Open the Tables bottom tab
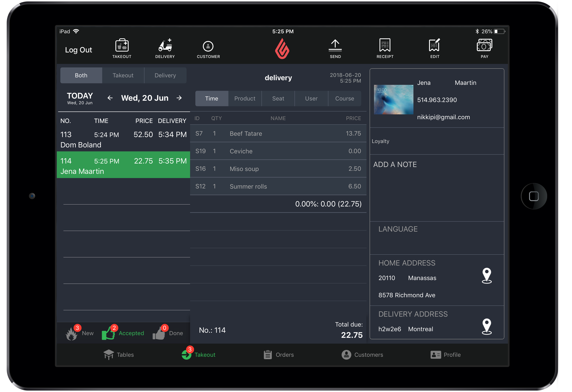Screen dimensions: 572x392 pyautogui.click(x=119, y=355)
